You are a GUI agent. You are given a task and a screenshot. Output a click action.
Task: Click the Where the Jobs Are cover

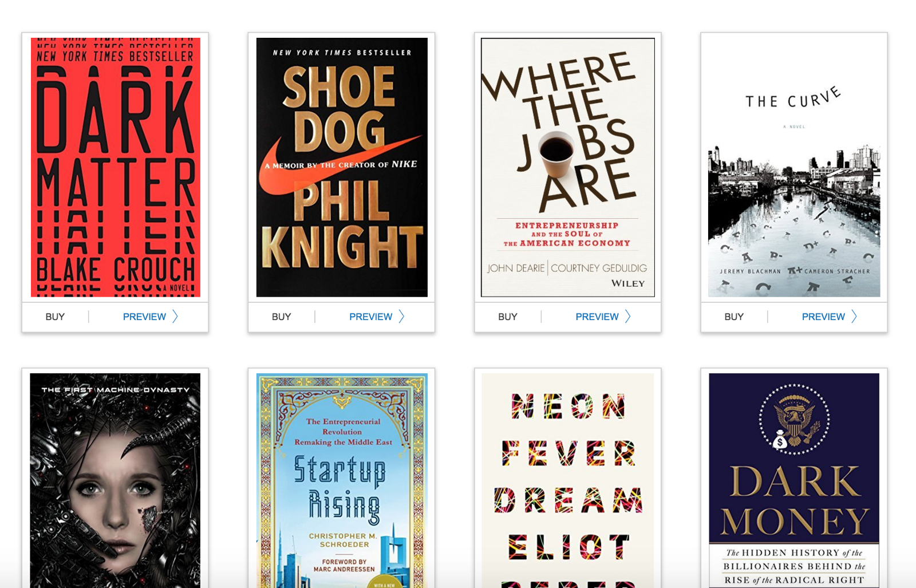click(568, 167)
